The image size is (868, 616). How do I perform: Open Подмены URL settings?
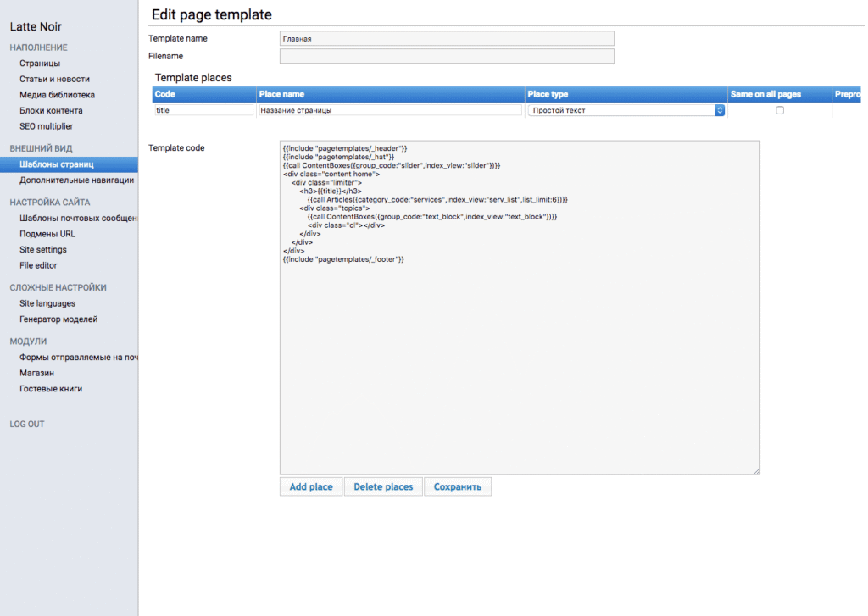47,234
